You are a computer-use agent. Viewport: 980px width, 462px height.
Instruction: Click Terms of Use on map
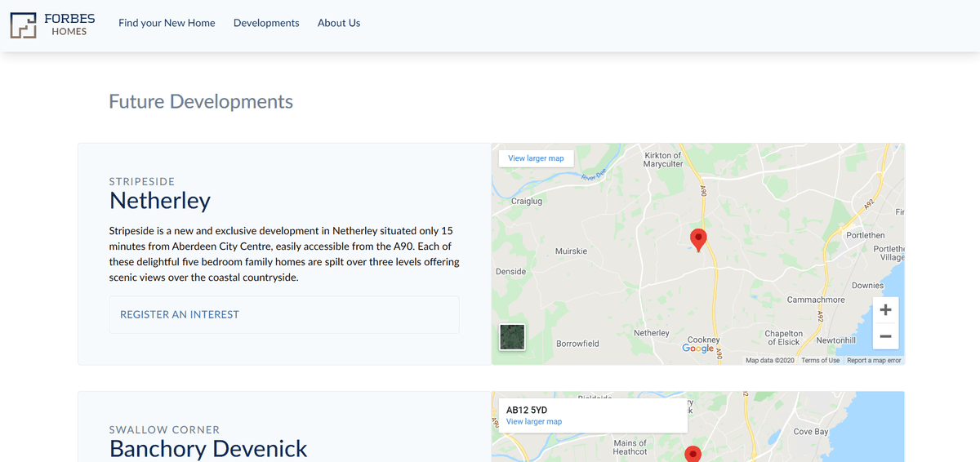(x=820, y=360)
